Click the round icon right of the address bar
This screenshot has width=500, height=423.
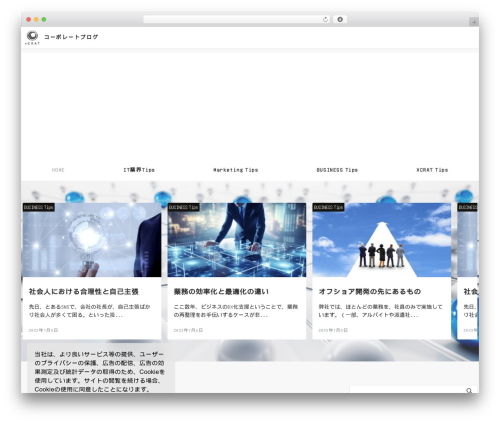(340, 19)
